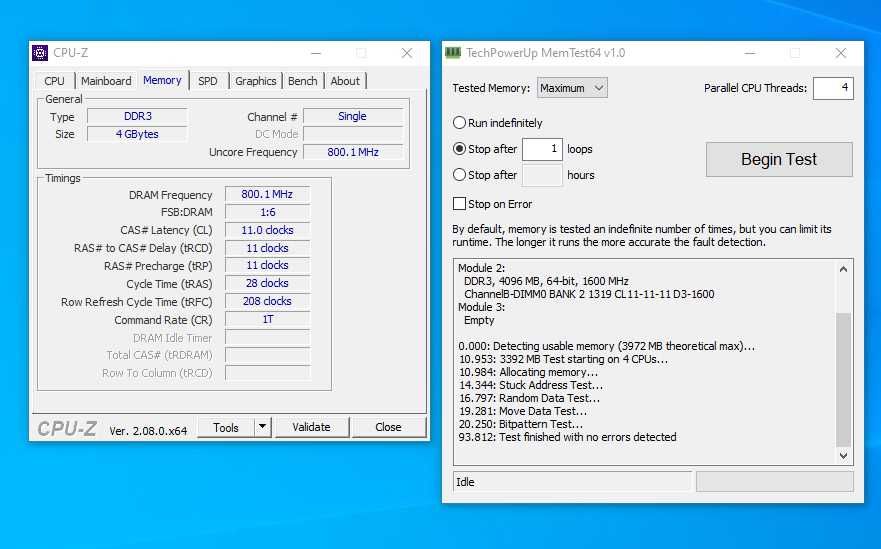Switch to the CPU tab in CPU-Z
881x549 pixels.
55,81
